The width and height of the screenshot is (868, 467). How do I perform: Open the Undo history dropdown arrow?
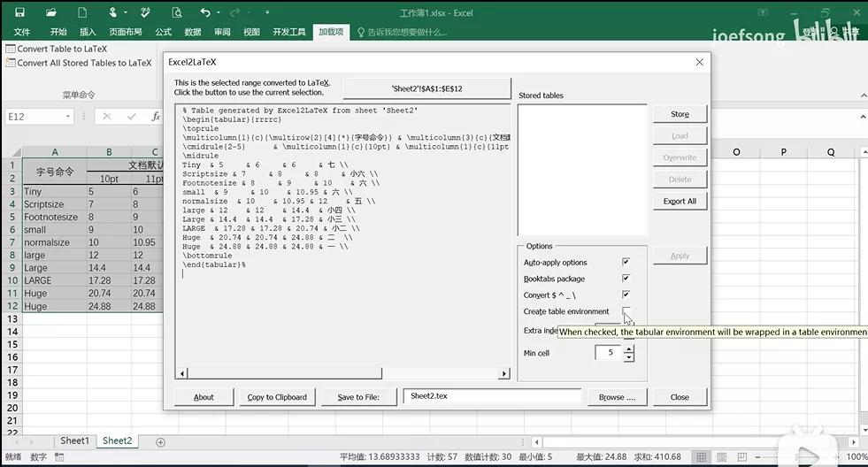click(219, 12)
